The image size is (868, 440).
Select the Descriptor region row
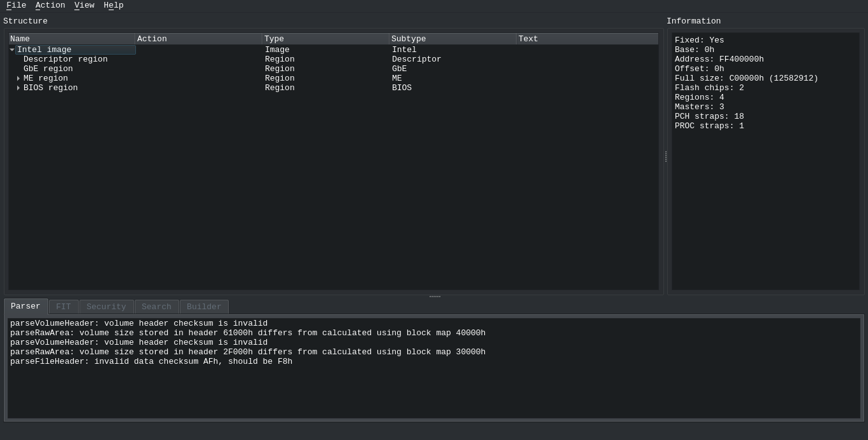[65, 59]
